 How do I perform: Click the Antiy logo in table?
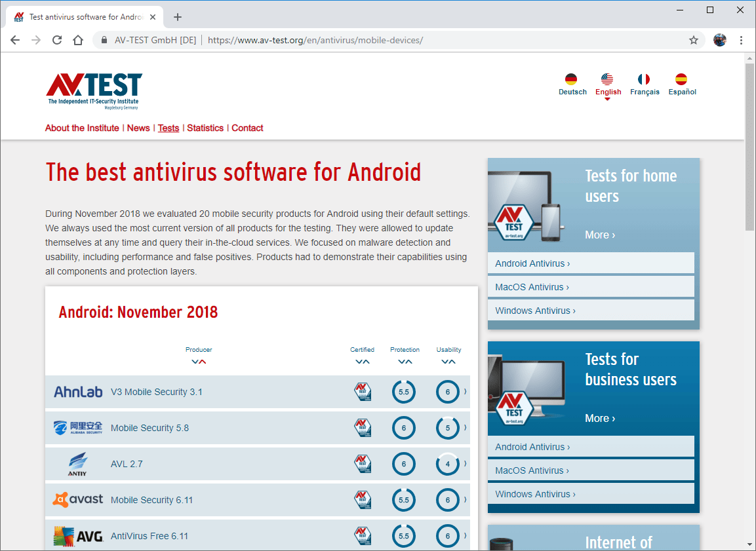tap(77, 464)
